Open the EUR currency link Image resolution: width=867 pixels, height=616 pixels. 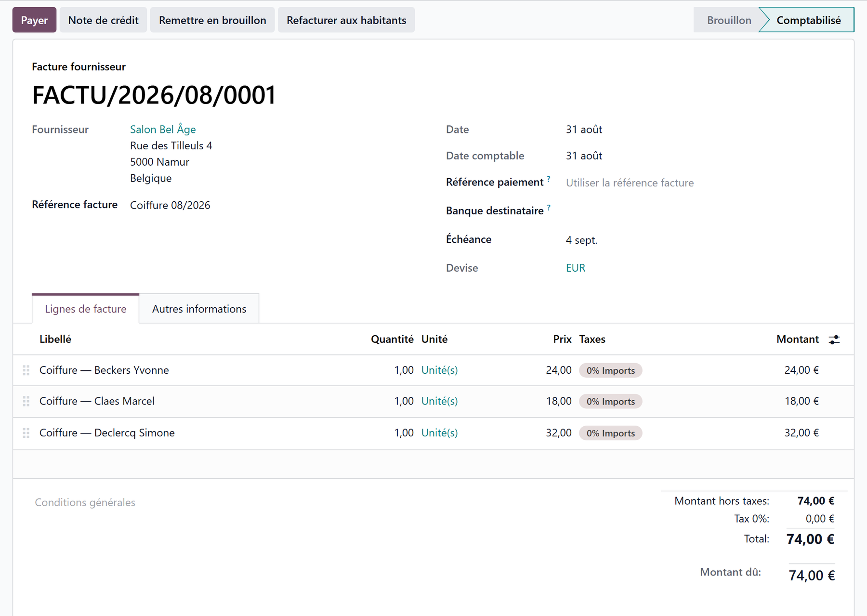[576, 268]
